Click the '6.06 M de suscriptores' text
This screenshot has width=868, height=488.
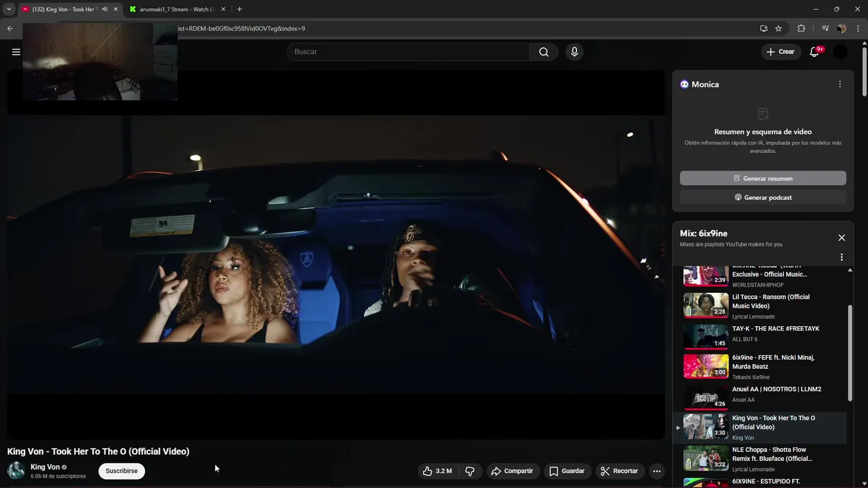pyautogui.click(x=58, y=476)
